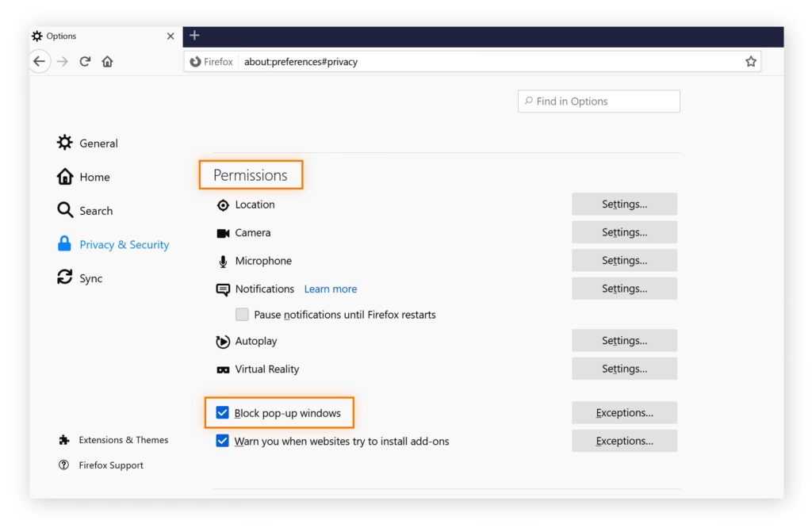The width and height of the screenshot is (812, 528).
Task: Bookmark this page with the star icon
Action: click(750, 61)
